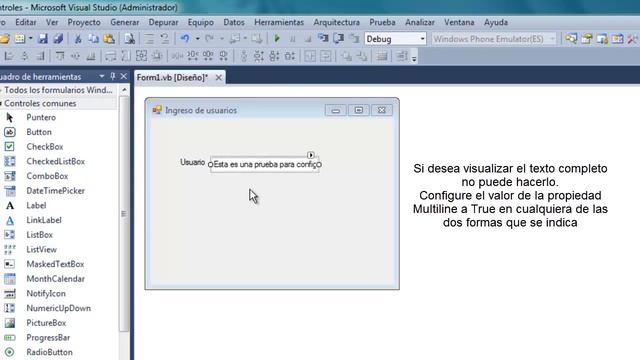Click the Align Bottoms layout icon
This screenshot has width=640, height=360.
91,56
